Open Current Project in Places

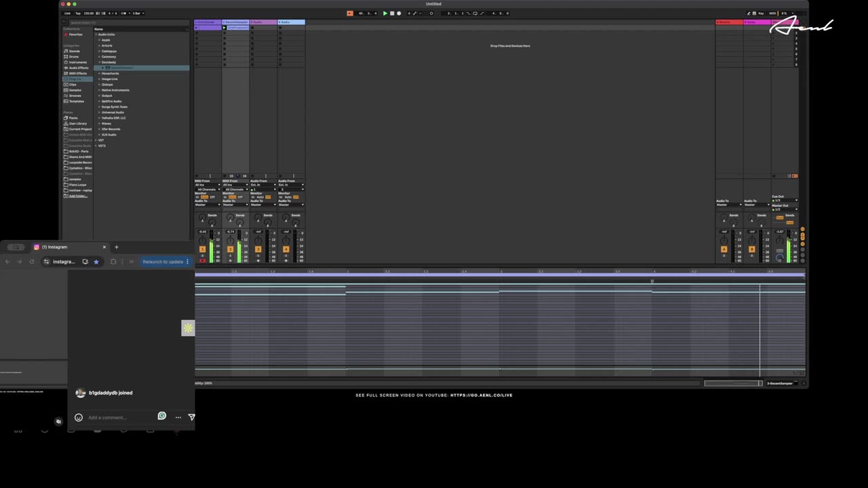pos(79,129)
